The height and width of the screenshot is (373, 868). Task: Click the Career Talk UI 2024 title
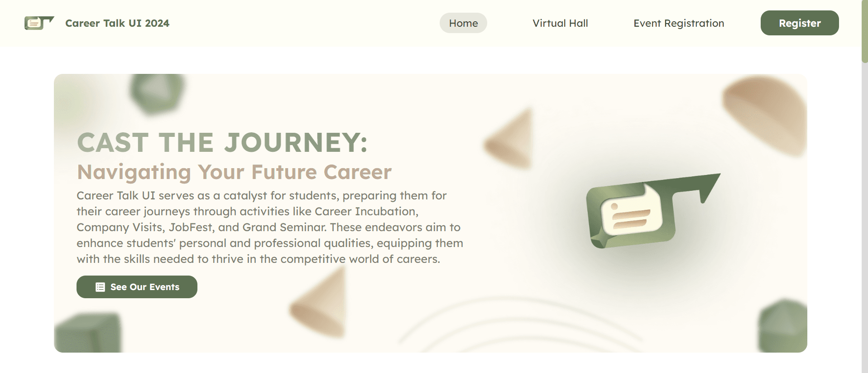pyautogui.click(x=117, y=23)
